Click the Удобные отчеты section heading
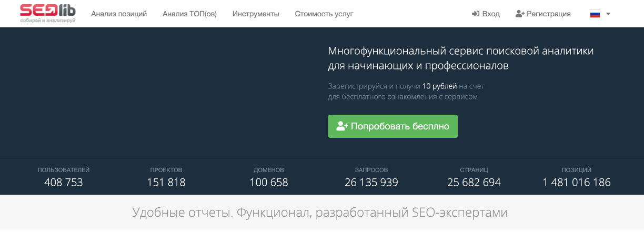The height and width of the screenshot is (241, 644). [320, 213]
